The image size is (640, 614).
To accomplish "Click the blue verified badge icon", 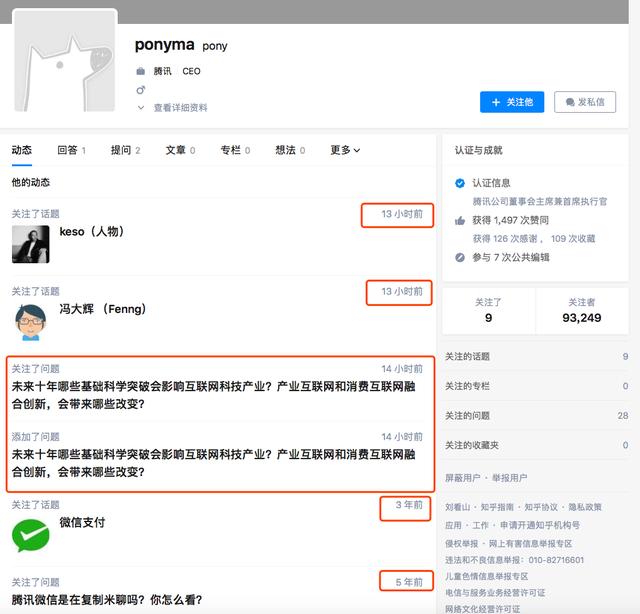I will pos(460,183).
